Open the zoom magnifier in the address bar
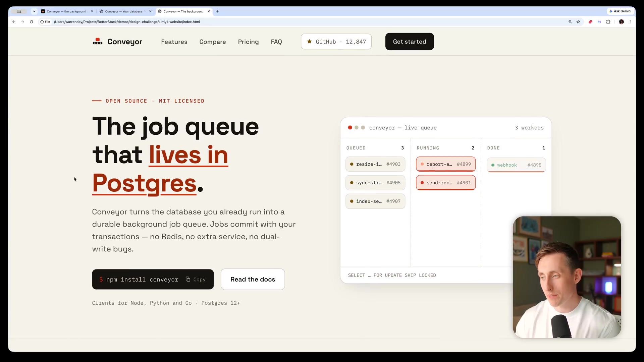Image resolution: width=644 pixels, height=362 pixels. [570, 22]
